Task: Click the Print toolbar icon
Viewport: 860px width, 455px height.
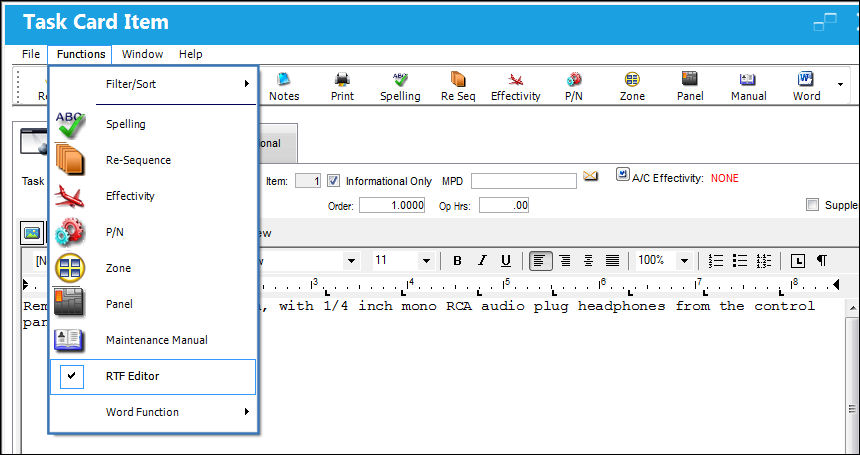Action: coord(342,79)
